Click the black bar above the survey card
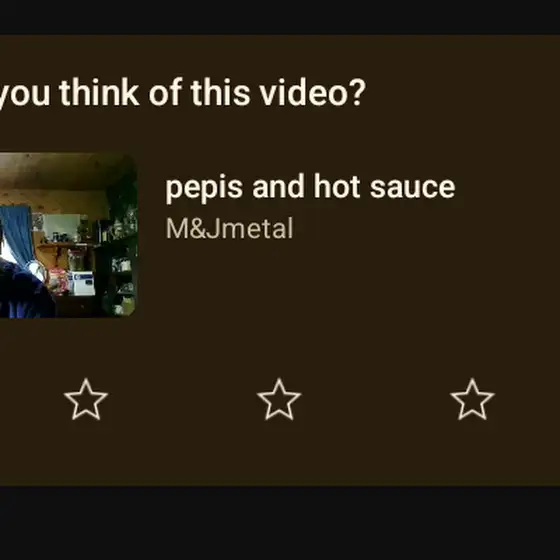Screen dimensions: 560x560 [x=280, y=17]
